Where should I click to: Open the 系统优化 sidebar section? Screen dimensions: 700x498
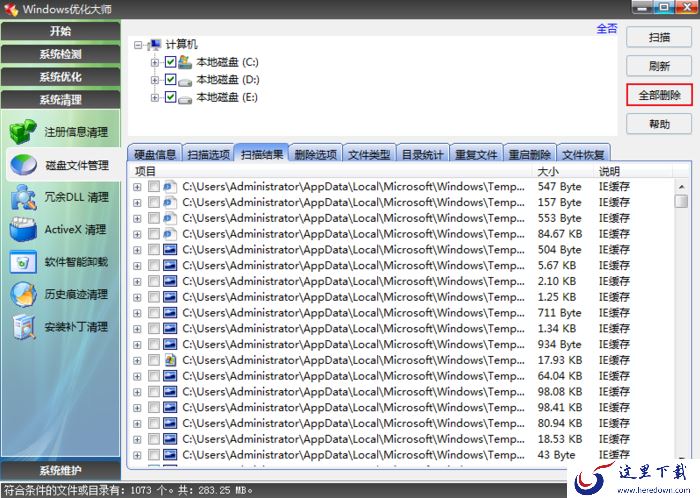click(60, 77)
